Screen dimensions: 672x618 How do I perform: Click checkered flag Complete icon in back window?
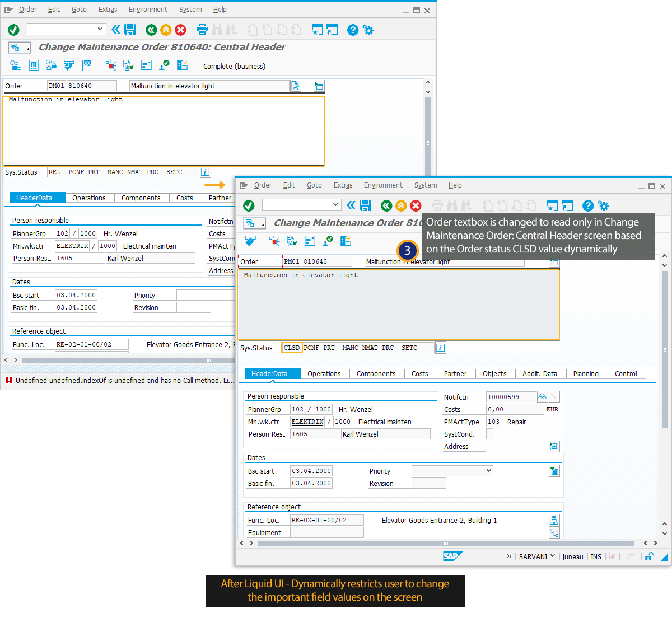coord(86,65)
